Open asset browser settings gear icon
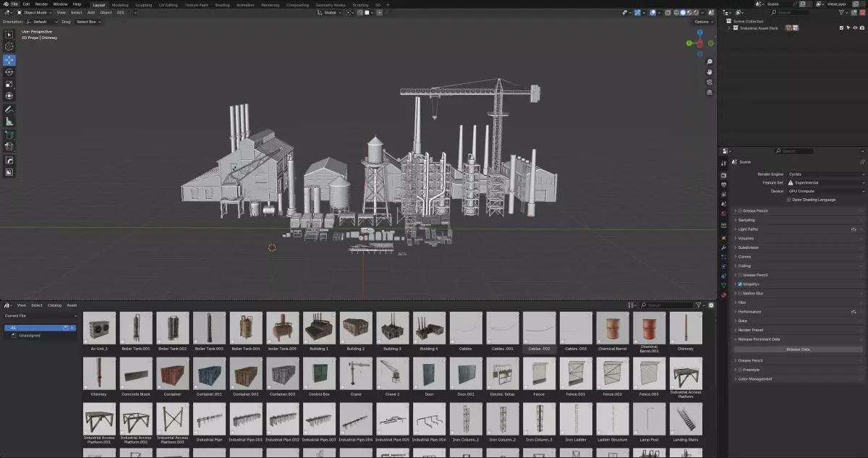Viewport: 868px width, 458px height. tap(711, 305)
